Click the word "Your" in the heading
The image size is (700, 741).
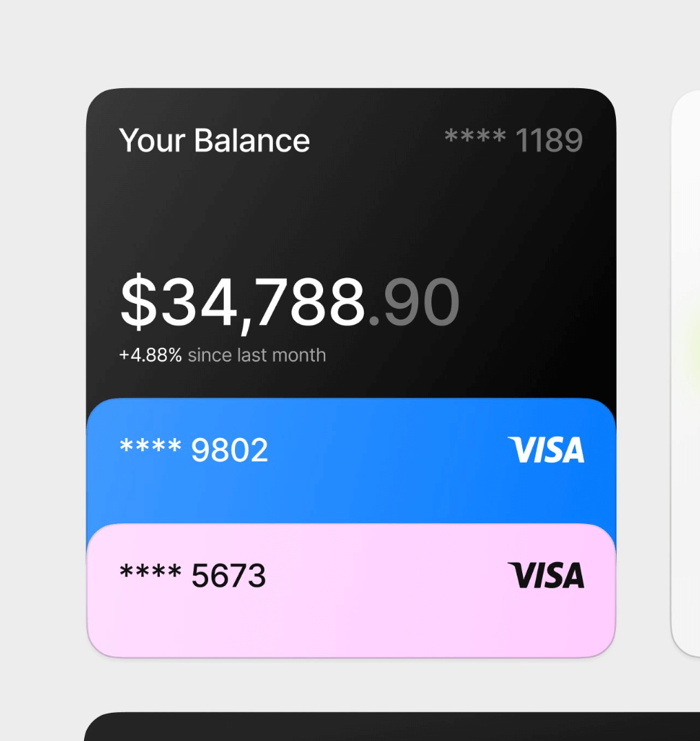pos(152,140)
